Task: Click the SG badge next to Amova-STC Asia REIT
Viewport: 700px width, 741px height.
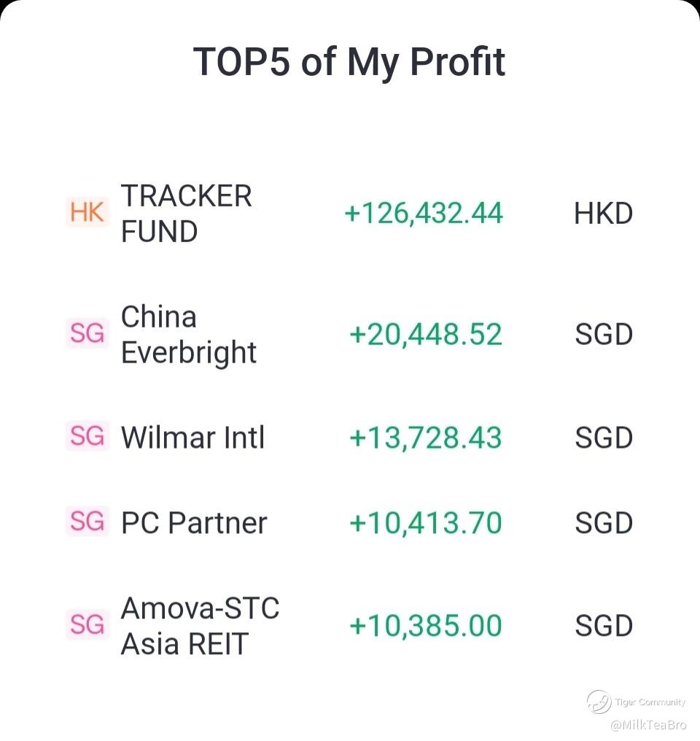Action: click(x=87, y=625)
